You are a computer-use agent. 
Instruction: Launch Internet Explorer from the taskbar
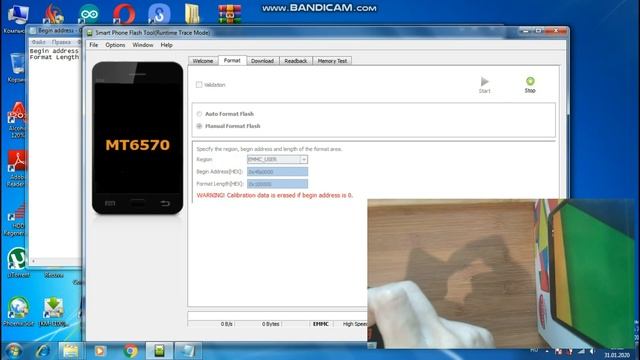(x=43, y=351)
